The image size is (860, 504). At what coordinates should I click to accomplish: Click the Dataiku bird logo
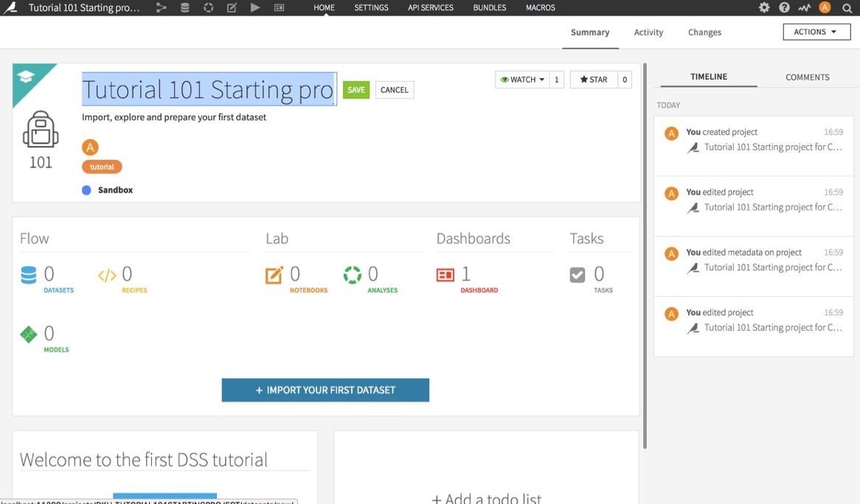click(x=10, y=7)
